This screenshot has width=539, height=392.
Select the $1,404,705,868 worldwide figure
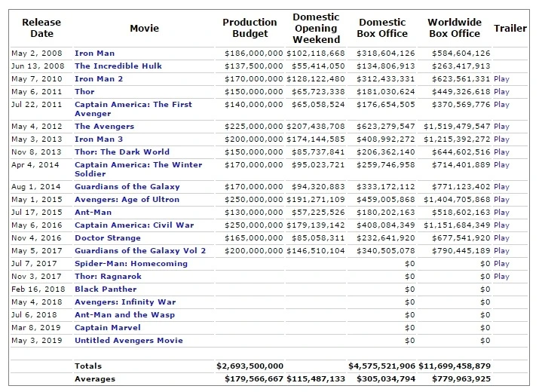pos(457,200)
